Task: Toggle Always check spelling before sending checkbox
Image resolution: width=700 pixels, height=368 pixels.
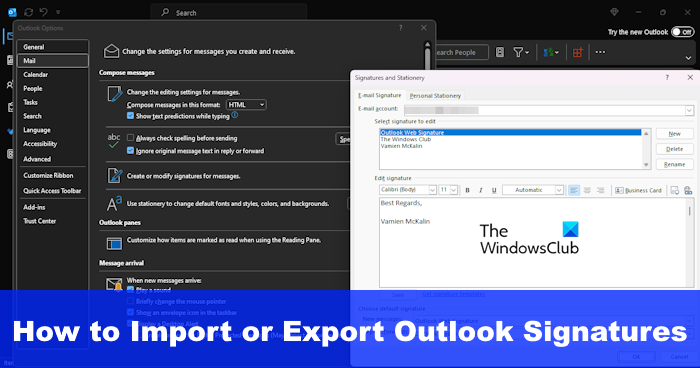Action: 130,138
